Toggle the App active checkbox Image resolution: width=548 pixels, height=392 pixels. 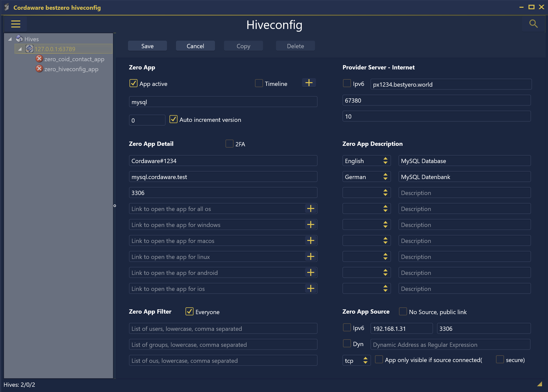(x=134, y=84)
